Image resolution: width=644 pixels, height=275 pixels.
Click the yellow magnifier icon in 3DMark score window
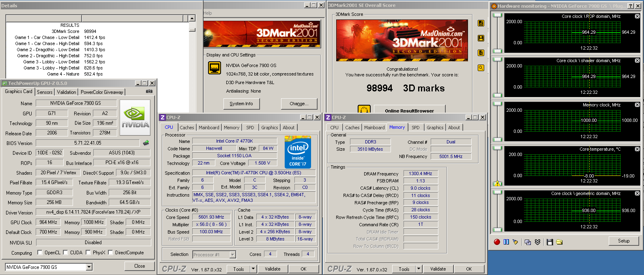point(481,68)
